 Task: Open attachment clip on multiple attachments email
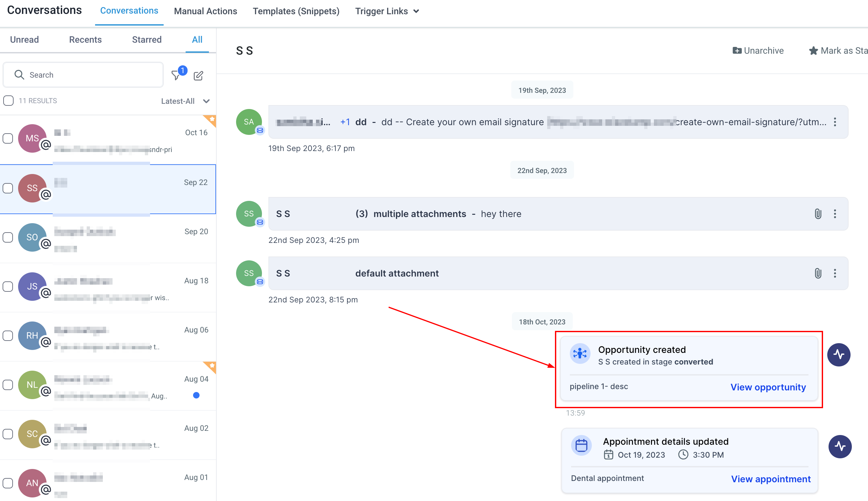[x=818, y=214]
